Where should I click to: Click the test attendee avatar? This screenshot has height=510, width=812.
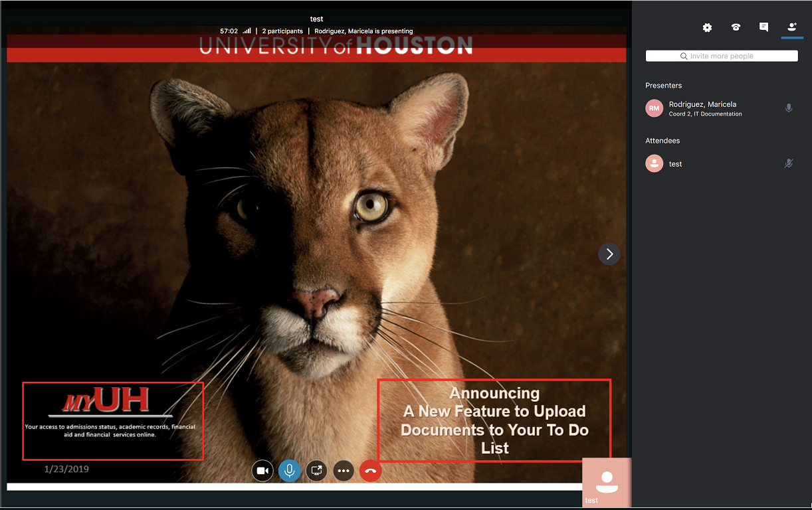[x=655, y=163]
